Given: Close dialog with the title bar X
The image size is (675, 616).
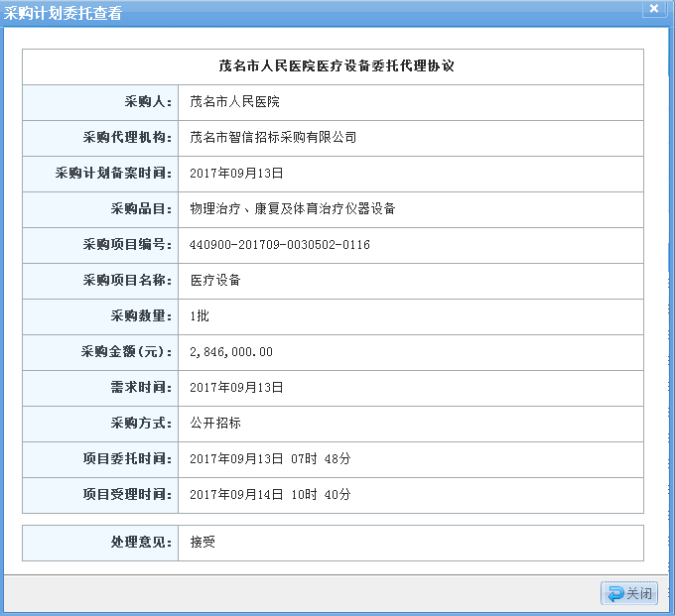Looking at the screenshot, I should (x=653, y=9).
